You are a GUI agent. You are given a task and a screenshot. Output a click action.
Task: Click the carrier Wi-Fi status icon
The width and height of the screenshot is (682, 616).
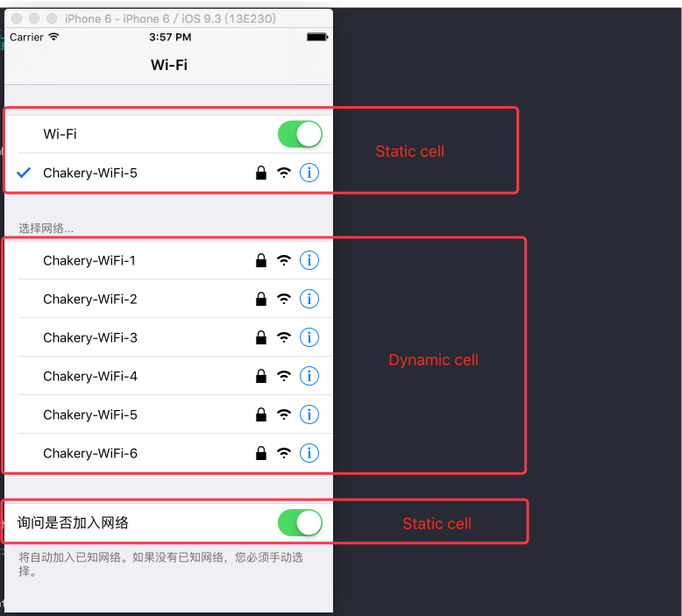[x=54, y=37]
